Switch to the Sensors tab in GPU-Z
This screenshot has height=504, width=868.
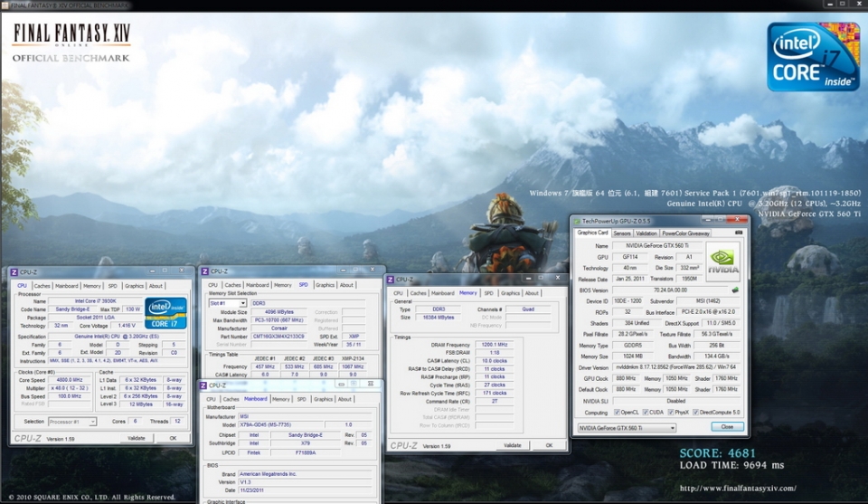622,233
